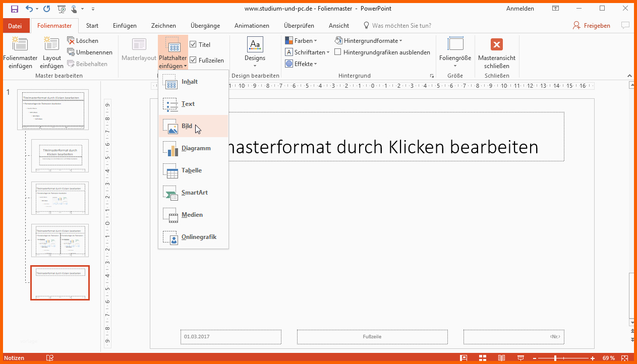Click the spell-check icon in the status bar
Screen dimensions: 637x364
point(50,358)
